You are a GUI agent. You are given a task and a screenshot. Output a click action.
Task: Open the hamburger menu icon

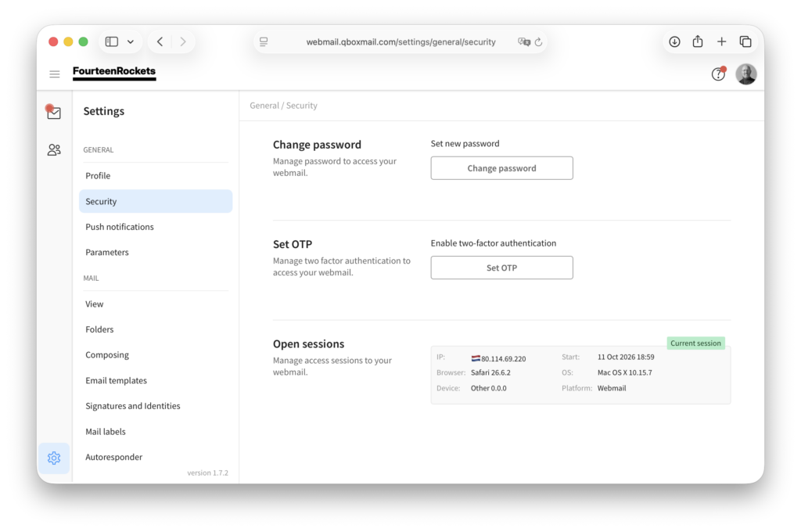coord(55,74)
